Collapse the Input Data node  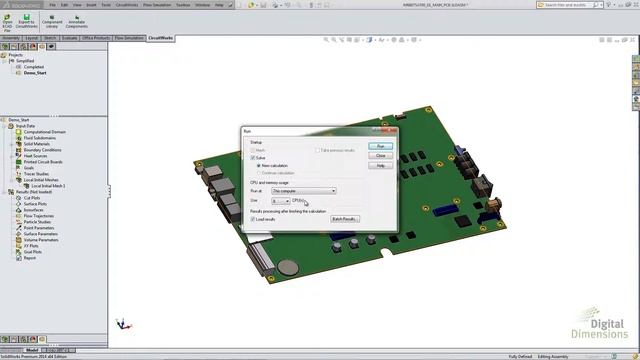tap(4, 126)
